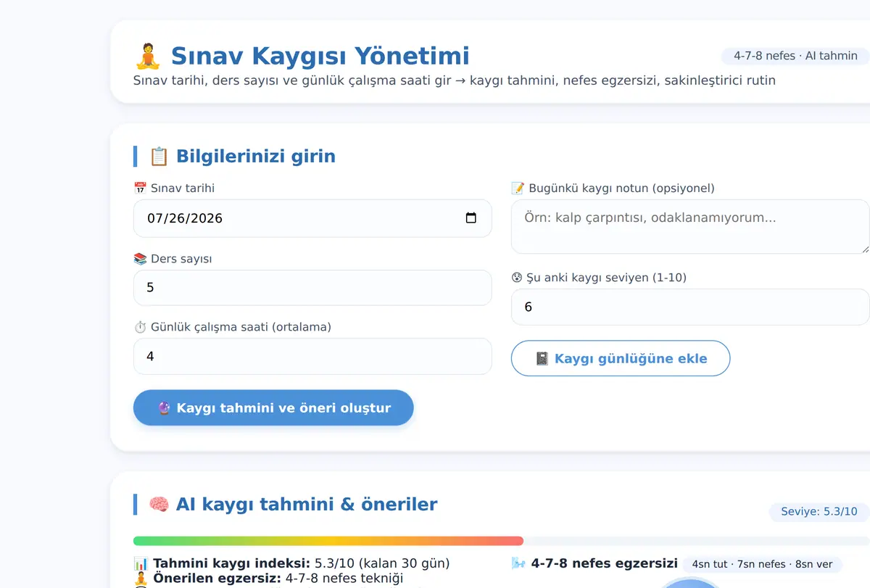Click the anxious face emoji beside kaygı seviyen
Screen dimensions: 870x588
tap(517, 278)
